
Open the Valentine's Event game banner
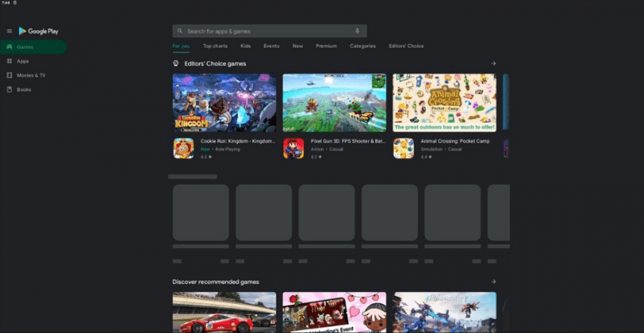(334, 313)
